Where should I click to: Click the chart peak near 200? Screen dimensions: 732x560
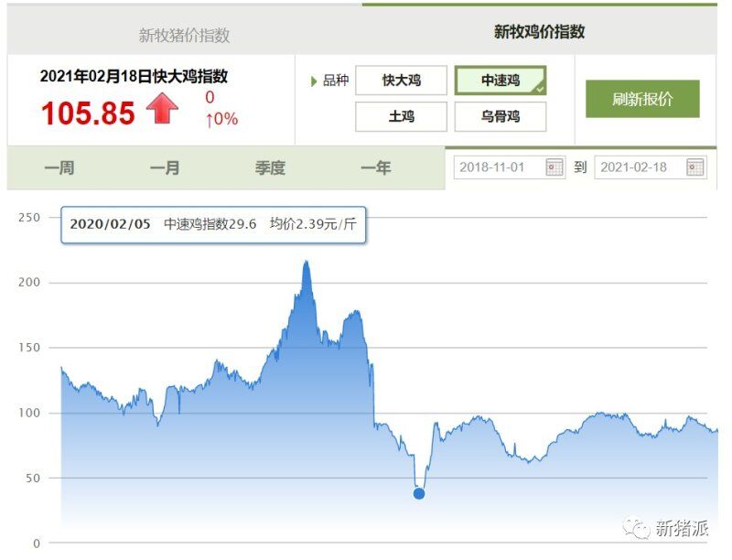306,264
